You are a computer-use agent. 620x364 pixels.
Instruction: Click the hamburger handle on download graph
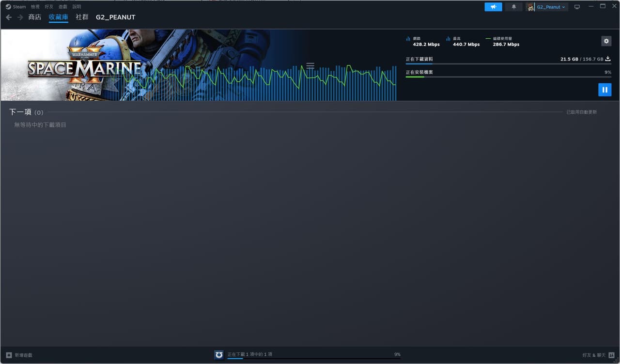coord(310,66)
